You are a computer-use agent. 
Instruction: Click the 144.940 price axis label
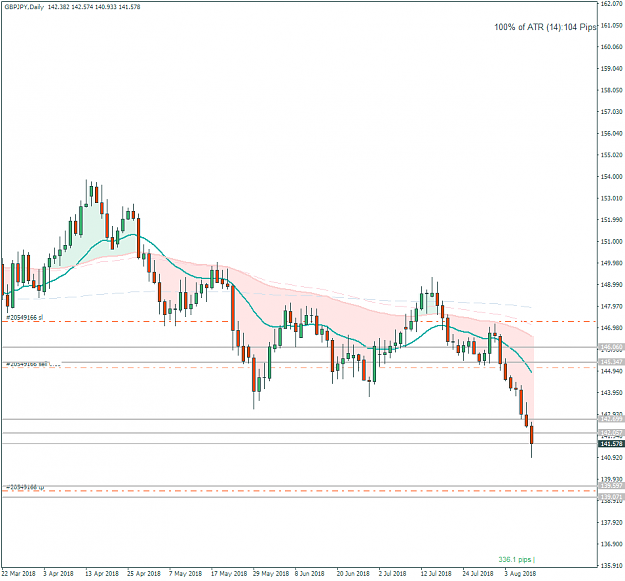(611, 371)
